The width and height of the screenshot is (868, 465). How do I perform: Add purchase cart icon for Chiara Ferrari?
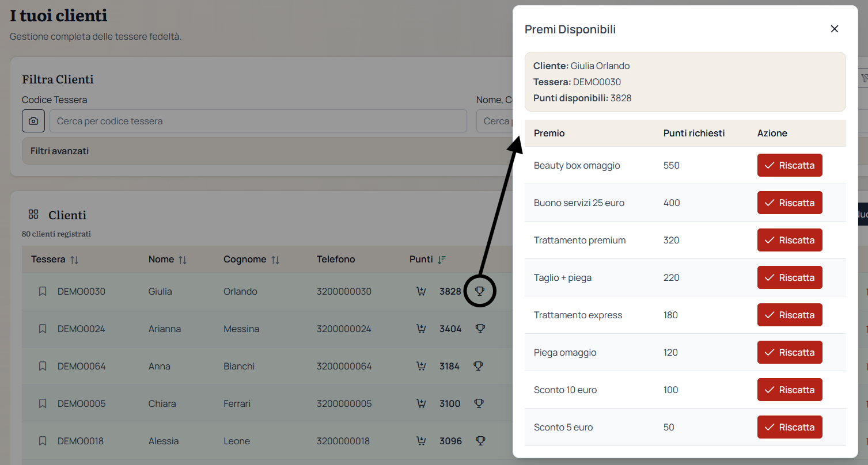click(421, 403)
